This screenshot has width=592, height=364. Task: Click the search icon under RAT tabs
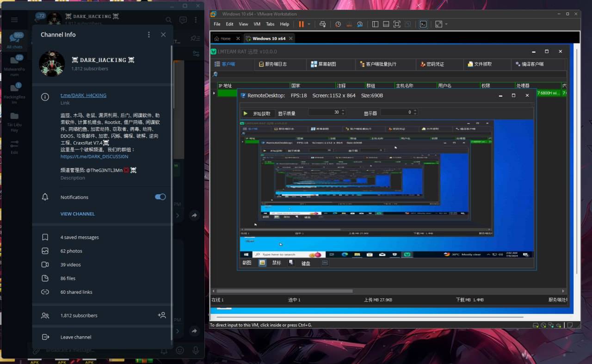(x=215, y=74)
